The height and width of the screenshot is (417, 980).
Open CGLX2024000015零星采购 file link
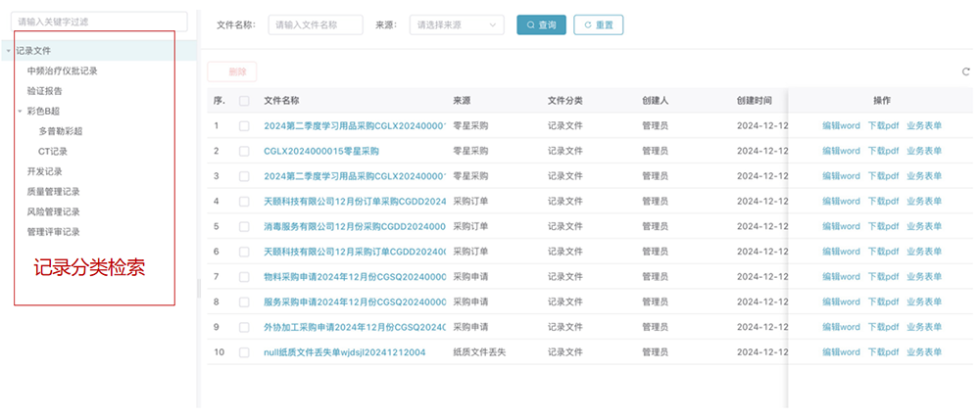[321, 151]
